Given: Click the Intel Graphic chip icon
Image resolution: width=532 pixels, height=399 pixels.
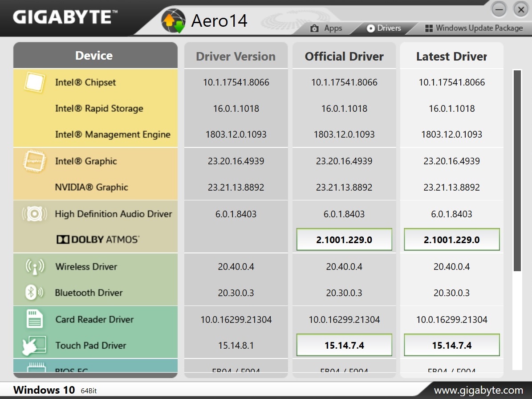Looking at the screenshot, I should point(34,162).
